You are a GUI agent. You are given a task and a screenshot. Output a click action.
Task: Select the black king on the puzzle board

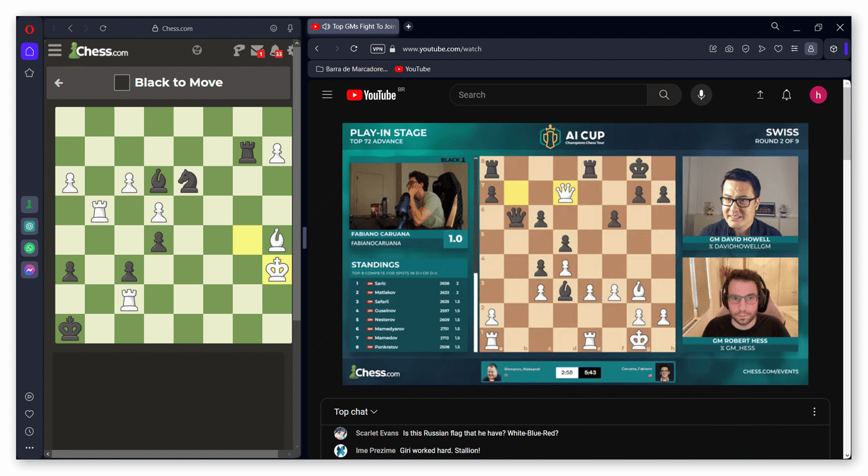pyautogui.click(x=70, y=329)
